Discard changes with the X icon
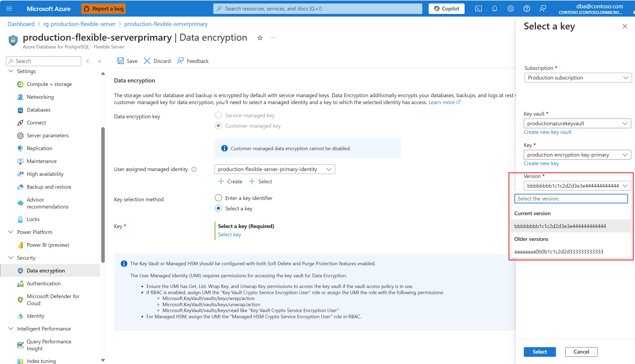Screen dimensions: 635x364 (x=147, y=61)
